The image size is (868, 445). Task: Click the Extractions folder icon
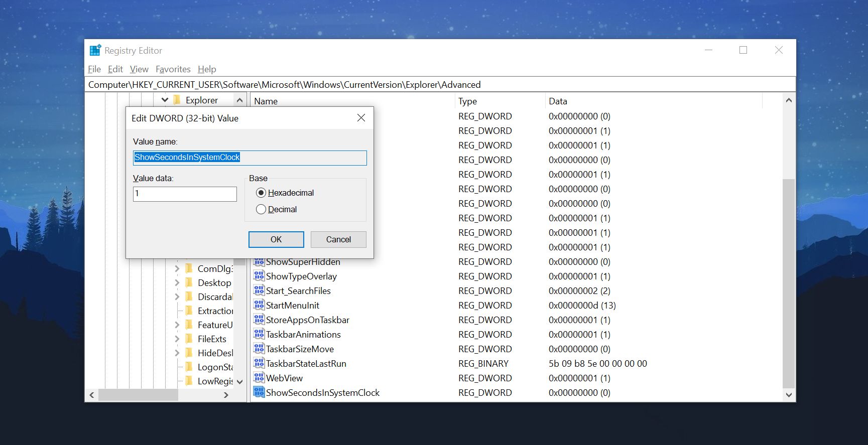[x=189, y=311]
